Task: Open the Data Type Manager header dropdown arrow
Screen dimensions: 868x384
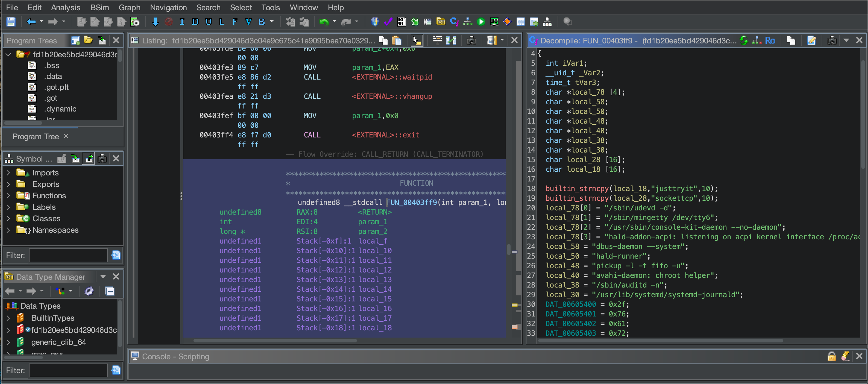Action: coord(103,277)
